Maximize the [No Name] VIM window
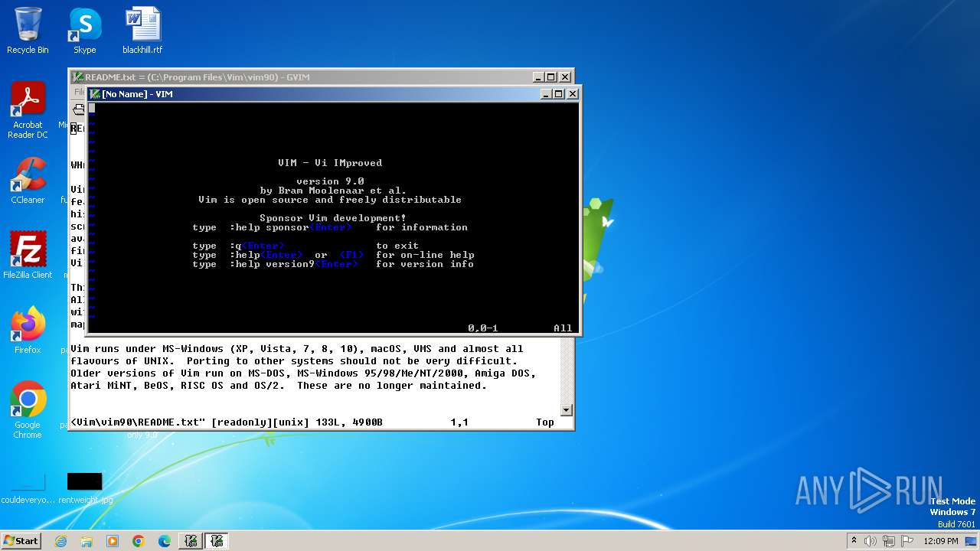The height and width of the screenshot is (551, 980). click(559, 94)
